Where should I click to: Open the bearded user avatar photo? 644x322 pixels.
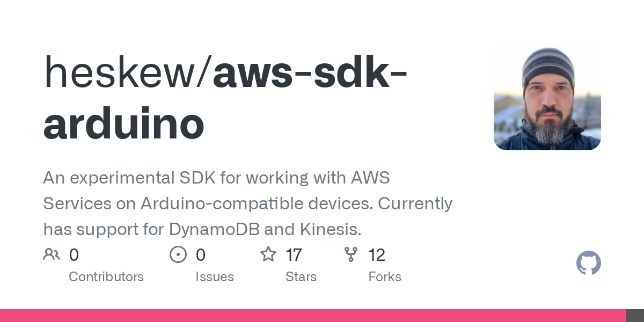click(547, 97)
